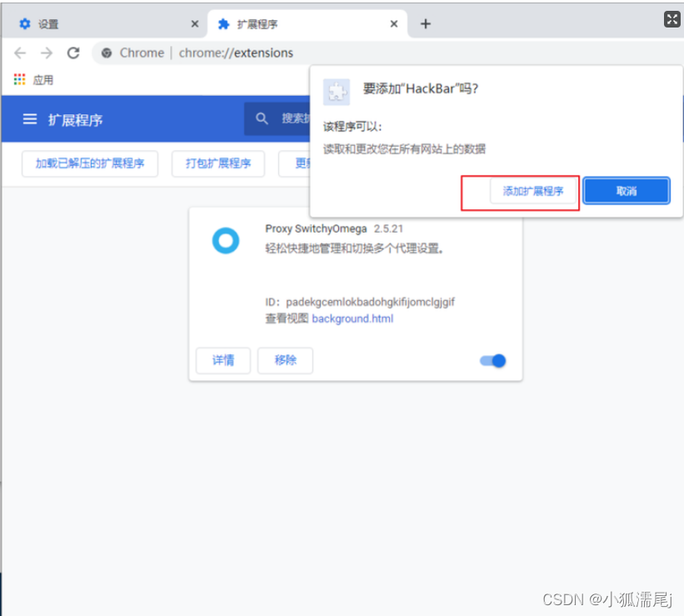The width and height of the screenshot is (684, 616).
Task: Click the browser back arrow
Action: tap(20, 53)
